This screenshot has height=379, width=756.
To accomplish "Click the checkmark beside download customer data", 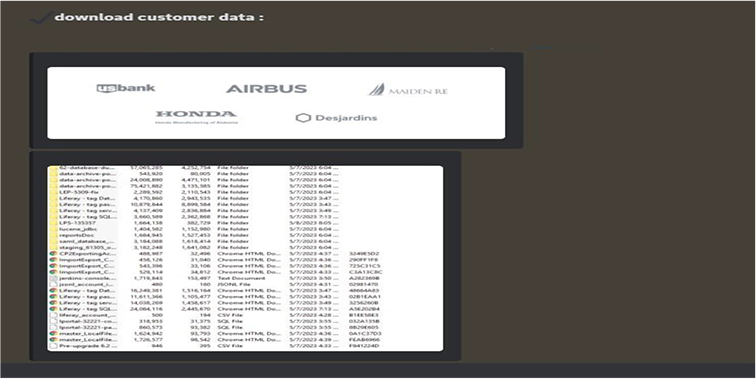I will coord(40,18).
